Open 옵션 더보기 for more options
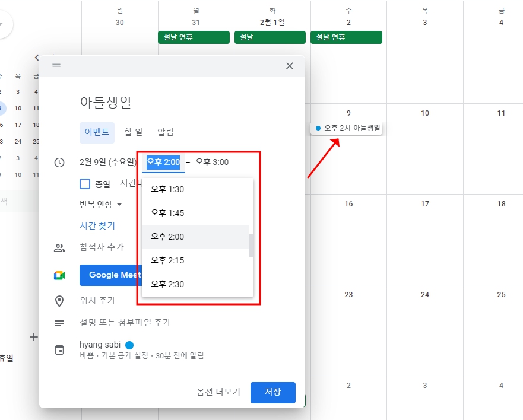This screenshot has height=420, width=523. click(217, 392)
